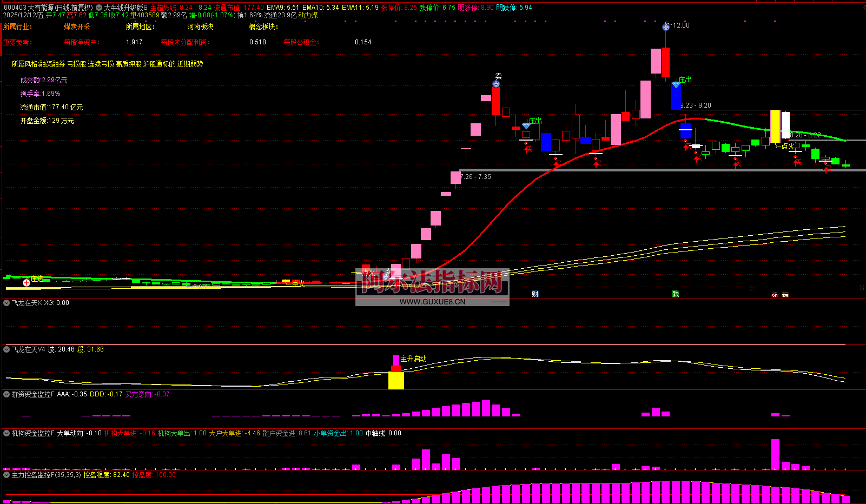Click the blue diamond icon above the hollow red candle left of the first 庄出 label

(x=526, y=126)
